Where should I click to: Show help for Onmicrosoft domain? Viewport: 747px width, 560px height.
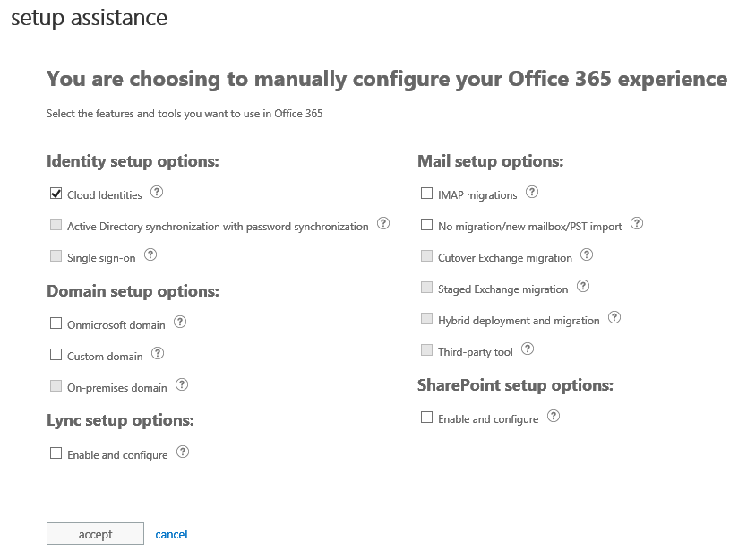point(180,323)
